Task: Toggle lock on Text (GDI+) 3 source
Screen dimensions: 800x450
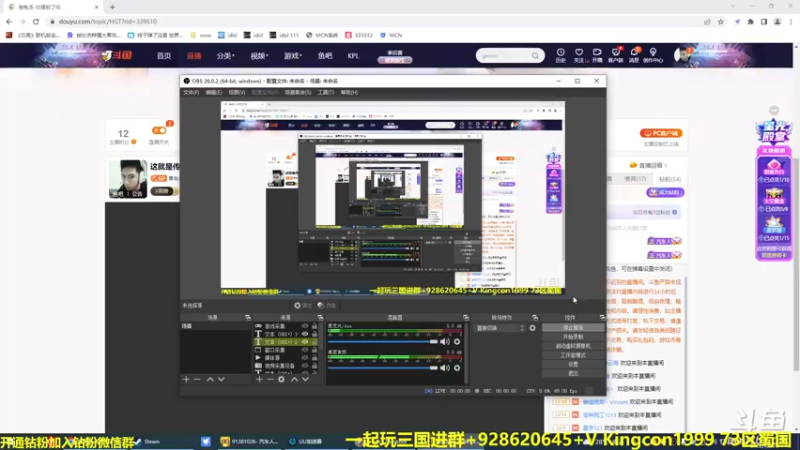Action: (314, 334)
